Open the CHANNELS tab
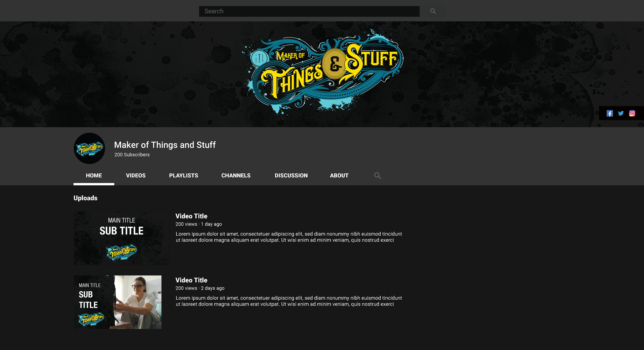Image resolution: width=644 pixels, height=350 pixels. coord(236,176)
